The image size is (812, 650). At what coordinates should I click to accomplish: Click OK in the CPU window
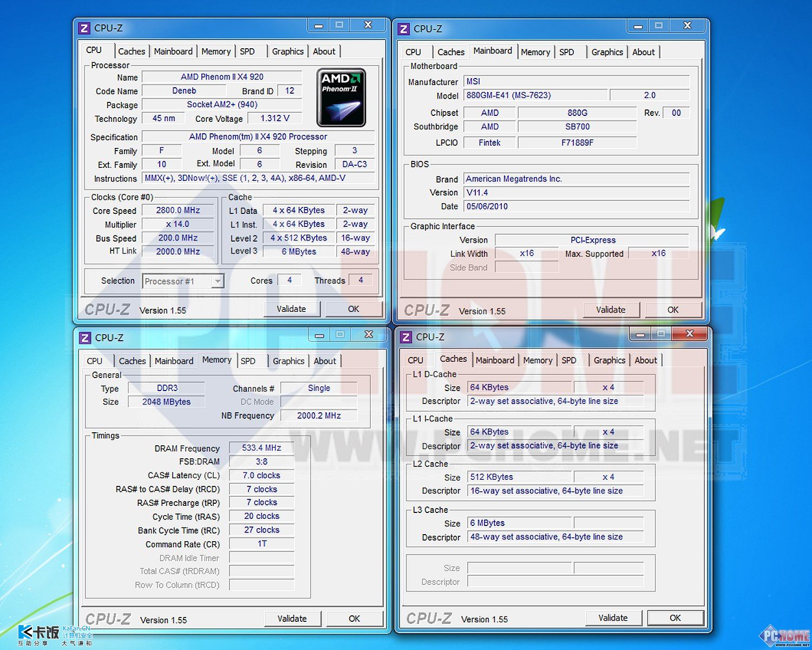[353, 309]
